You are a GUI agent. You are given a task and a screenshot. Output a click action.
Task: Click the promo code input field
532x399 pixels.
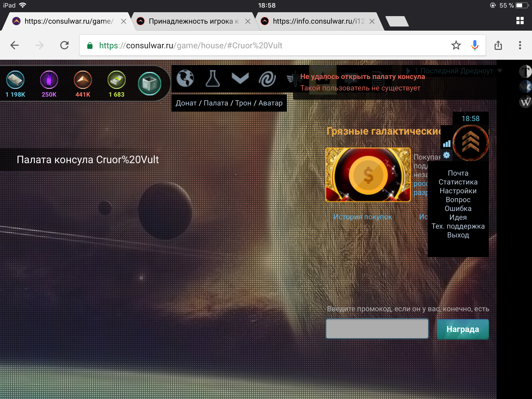tap(377, 329)
